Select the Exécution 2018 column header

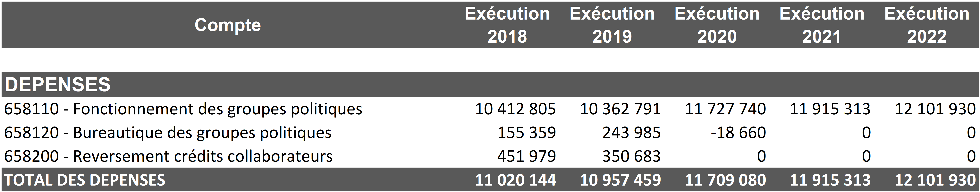click(507, 25)
